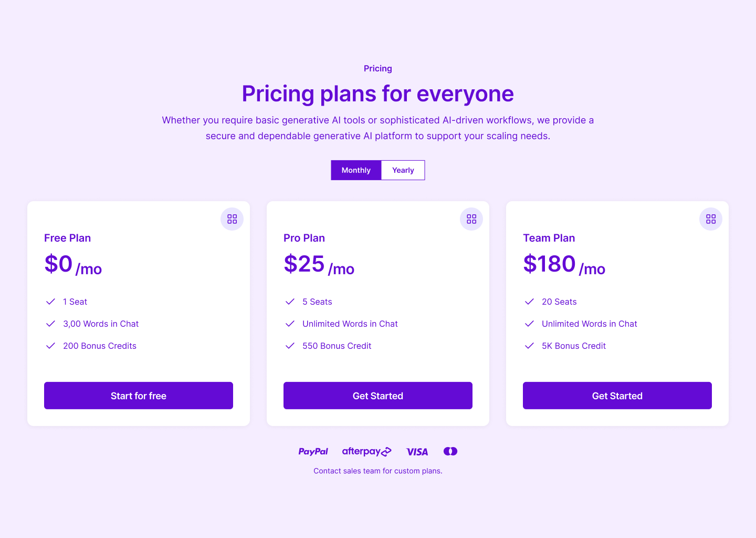Get Started with the Pro Plan
The image size is (756, 538).
(378, 396)
